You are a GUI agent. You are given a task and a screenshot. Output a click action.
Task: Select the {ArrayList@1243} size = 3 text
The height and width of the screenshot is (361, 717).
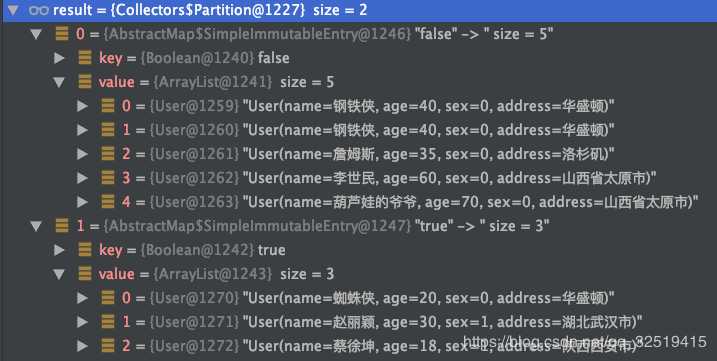(x=243, y=274)
